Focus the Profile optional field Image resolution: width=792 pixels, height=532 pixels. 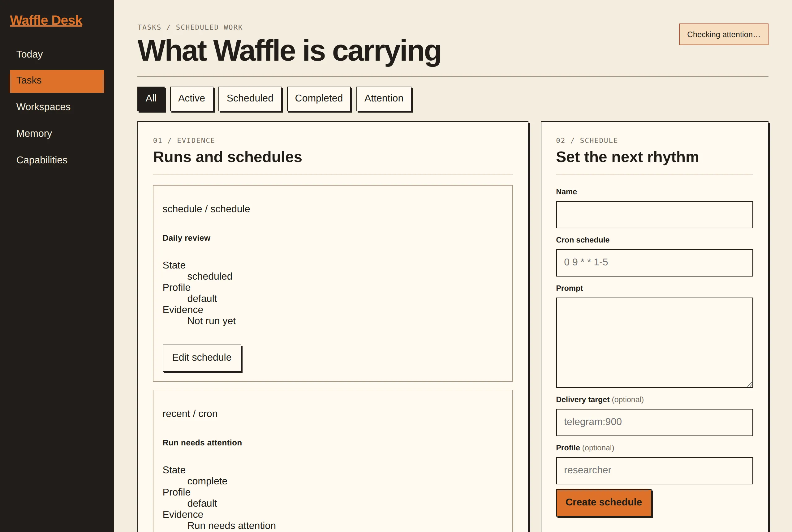coord(654,470)
